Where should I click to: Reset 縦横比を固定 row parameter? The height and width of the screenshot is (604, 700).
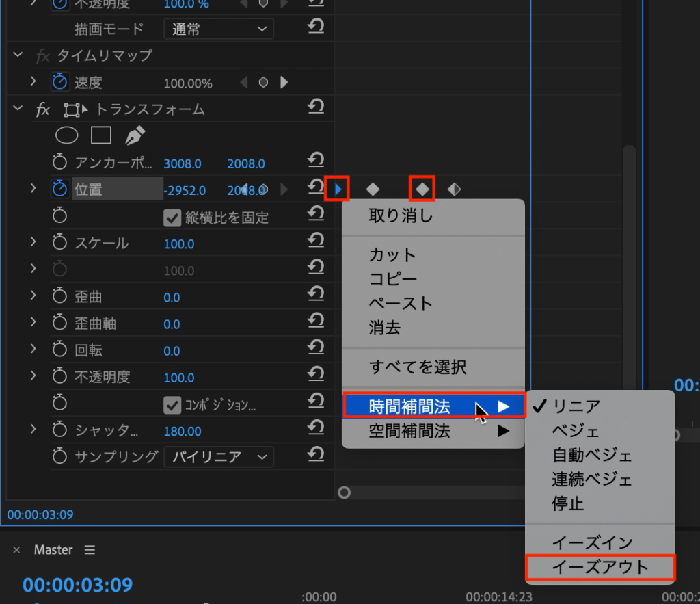(x=316, y=213)
